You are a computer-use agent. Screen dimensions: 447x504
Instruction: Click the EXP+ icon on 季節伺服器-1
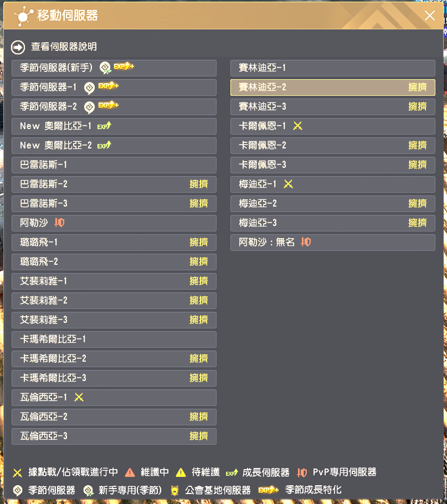click(x=109, y=86)
